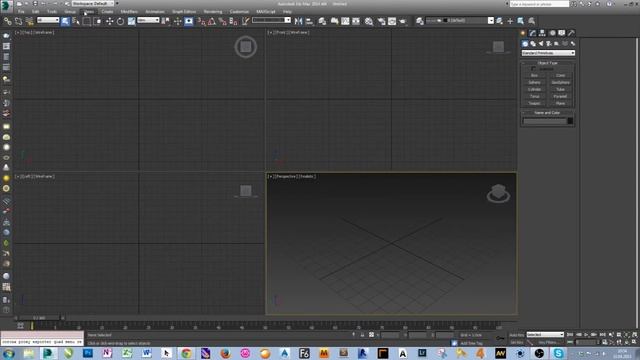
Task: Click the Align tool
Action: pyautogui.click(x=309, y=21)
